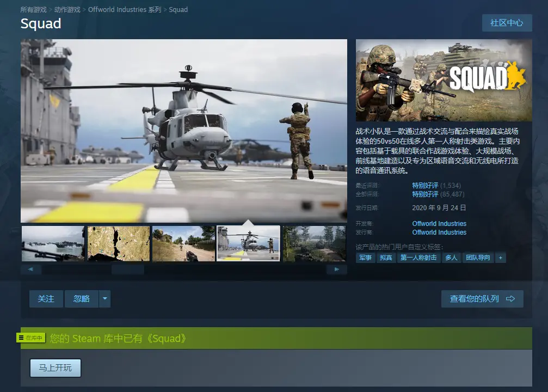Open publisher Offworld Industries link
548x392 pixels.
coord(439,232)
